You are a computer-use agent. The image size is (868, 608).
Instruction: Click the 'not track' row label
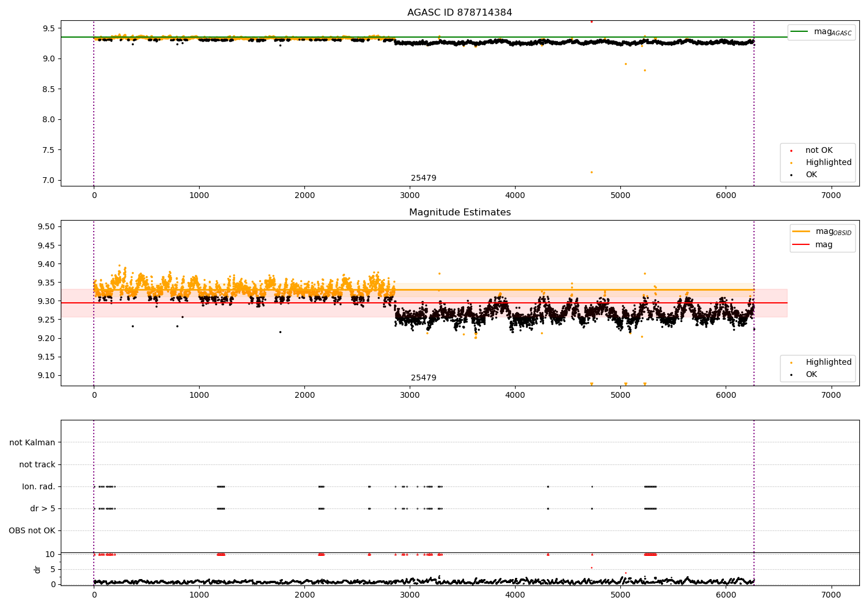[x=37, y=464]
